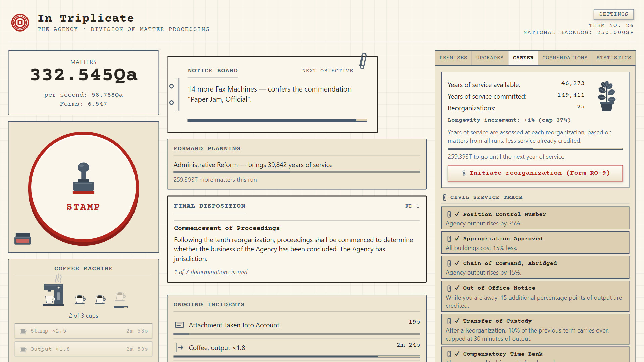
Task: Click the Appropriation Approved upgrade card
Action: click(535, 243)
